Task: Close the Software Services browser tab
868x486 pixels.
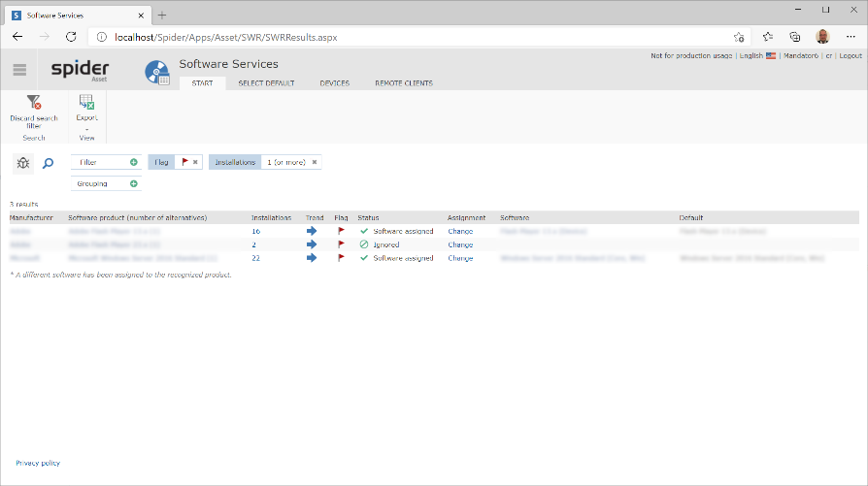Action: (141, 16)
